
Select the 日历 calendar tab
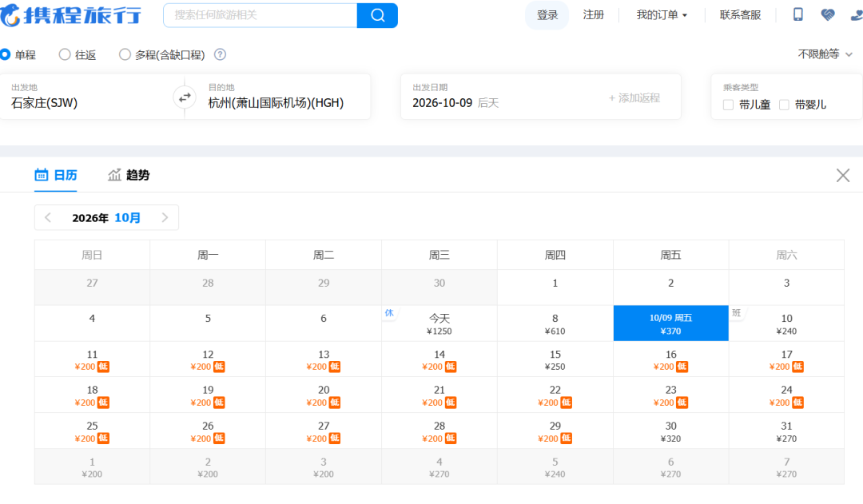56,175
